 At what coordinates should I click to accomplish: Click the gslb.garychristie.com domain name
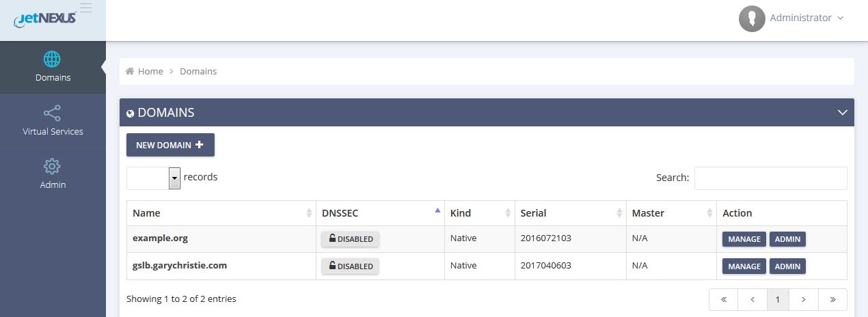pyautogui.click(x=180, y=265)
